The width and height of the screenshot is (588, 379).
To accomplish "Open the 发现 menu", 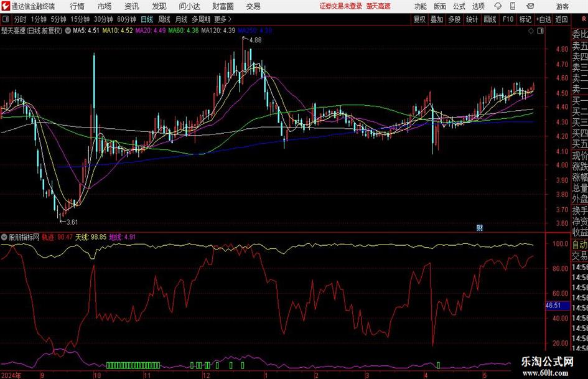I will coord(159,6).
